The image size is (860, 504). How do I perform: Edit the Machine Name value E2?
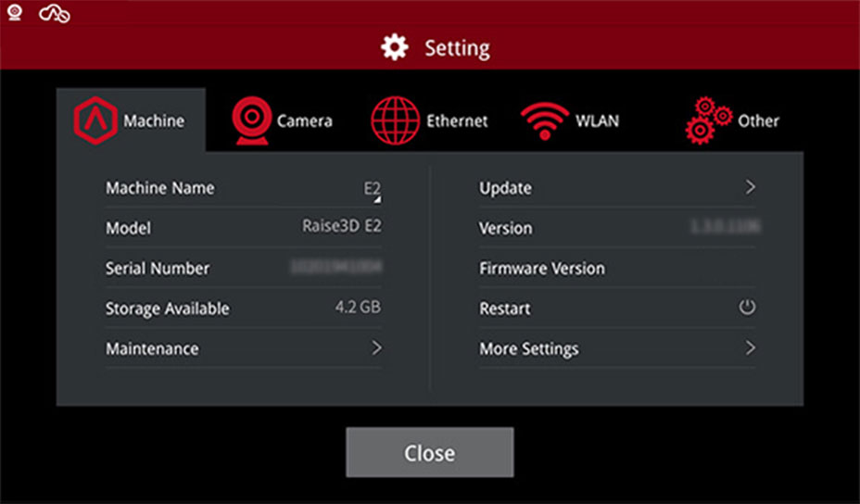click(373, 189)
